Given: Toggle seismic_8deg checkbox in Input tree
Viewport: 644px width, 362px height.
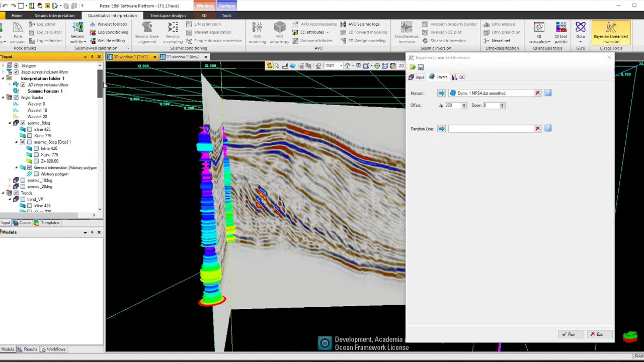Looking at the screenshot, I should pos(23,123).
